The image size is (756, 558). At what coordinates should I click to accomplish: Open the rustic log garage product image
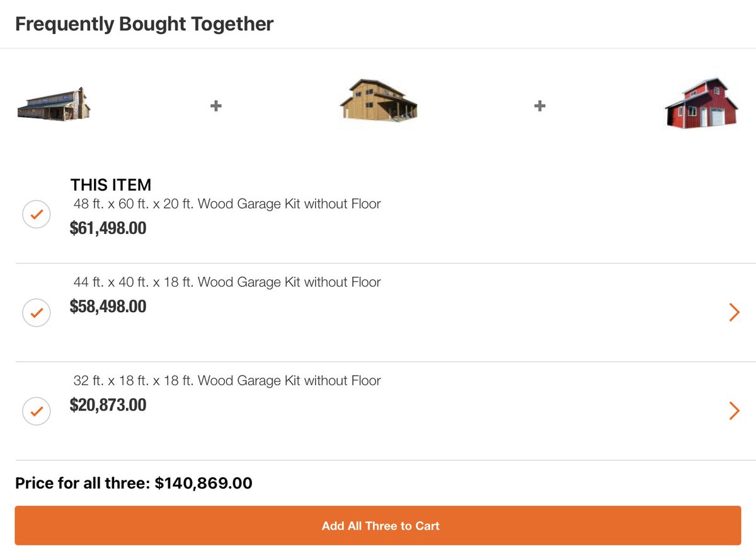(x=54, y=105)
